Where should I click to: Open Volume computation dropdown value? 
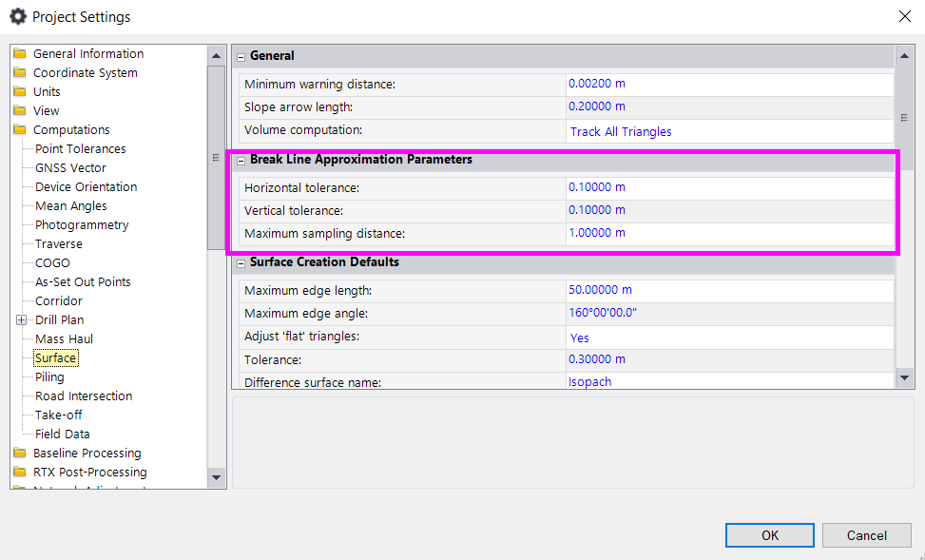pos(728,131)
